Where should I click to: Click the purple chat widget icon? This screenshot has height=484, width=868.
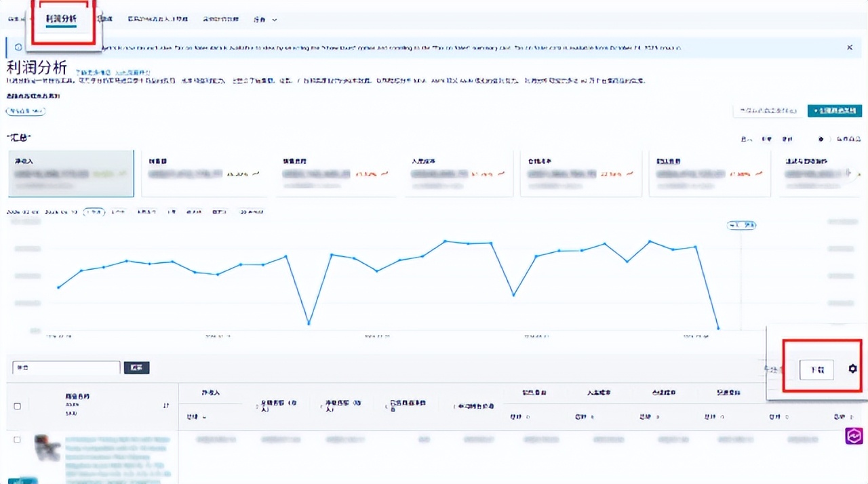point(852,437)
